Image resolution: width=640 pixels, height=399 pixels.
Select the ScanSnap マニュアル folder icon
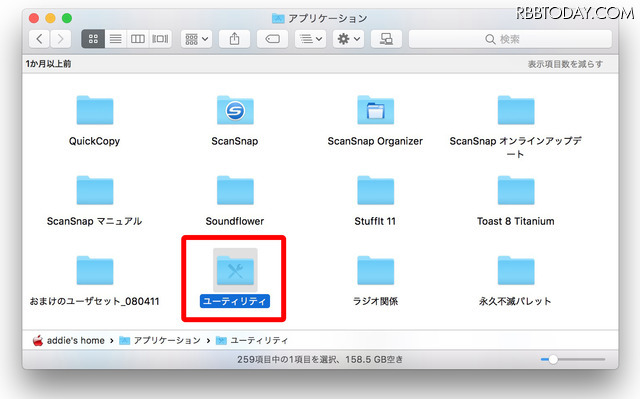[x=95, y=190]
